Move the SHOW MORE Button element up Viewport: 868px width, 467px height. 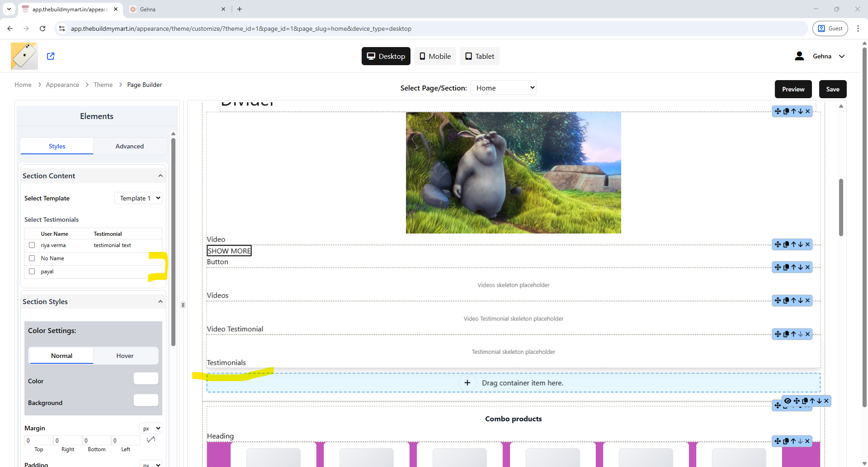[x=793, y=244]
